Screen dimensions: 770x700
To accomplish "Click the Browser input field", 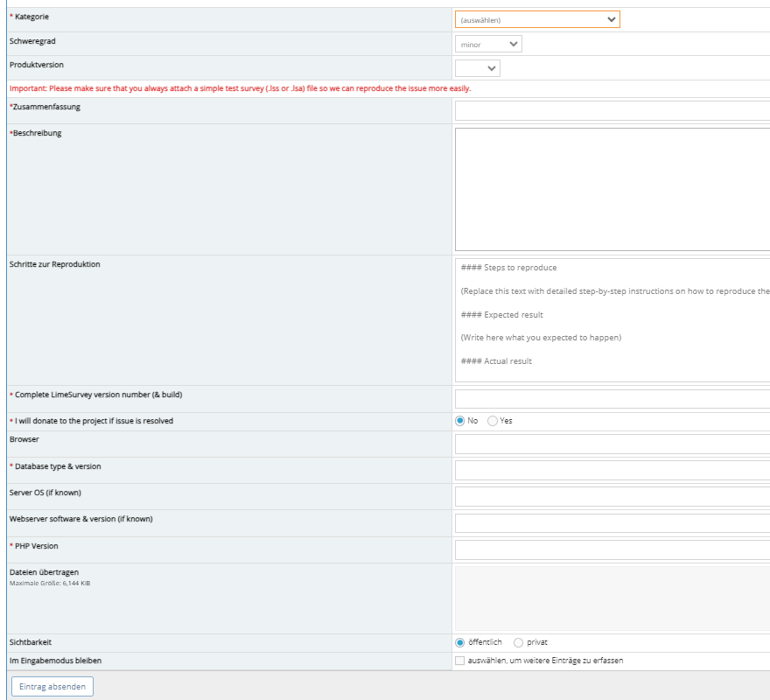I will click(x=612, y=444).
